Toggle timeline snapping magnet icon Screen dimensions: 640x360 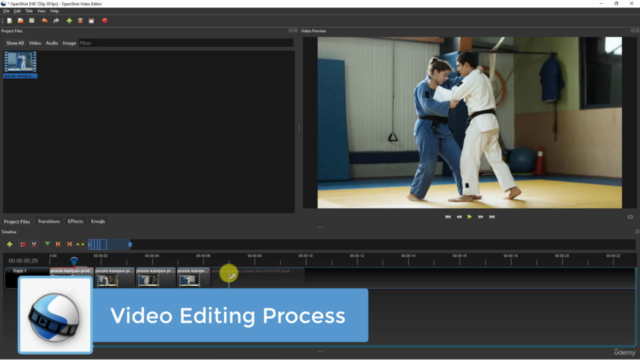(x=23, y=244)
